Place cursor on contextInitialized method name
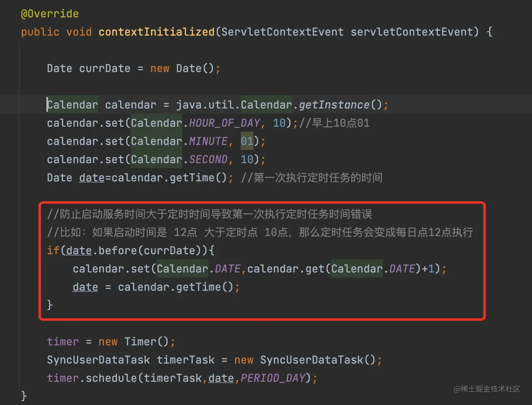The width and height of the screenshot is (532, 405). (x=157, y=32)
